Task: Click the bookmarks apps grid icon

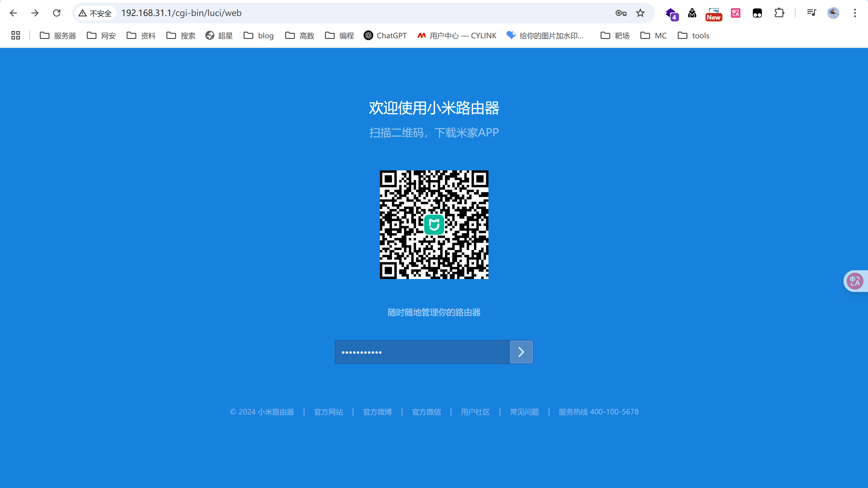Action: coord(15,35)
